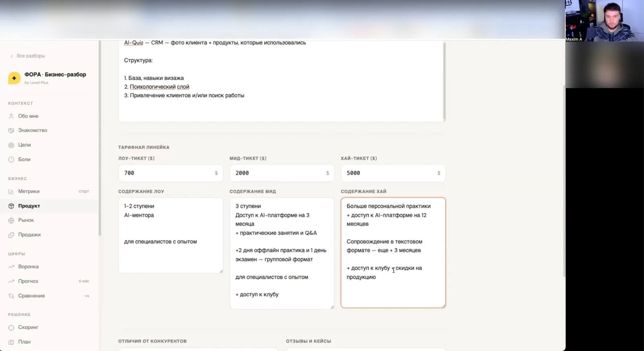Screen dimensions: 644x351
Task: Click the Воронка trend icon
Action: [x=11, y=266]
